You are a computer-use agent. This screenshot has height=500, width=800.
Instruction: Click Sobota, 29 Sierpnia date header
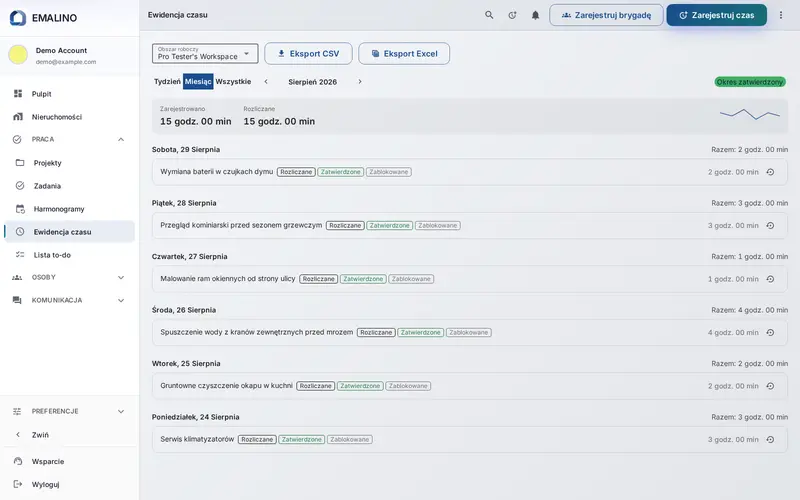pos(186,149)
